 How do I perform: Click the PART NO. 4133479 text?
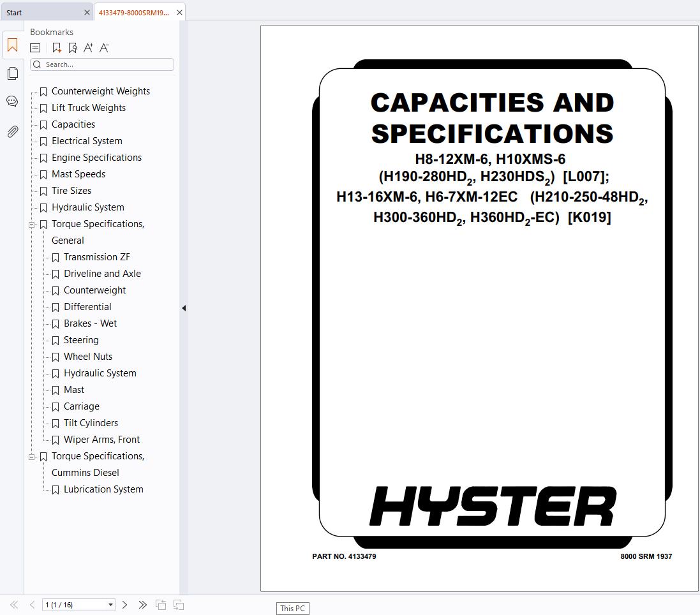(344, 556)
